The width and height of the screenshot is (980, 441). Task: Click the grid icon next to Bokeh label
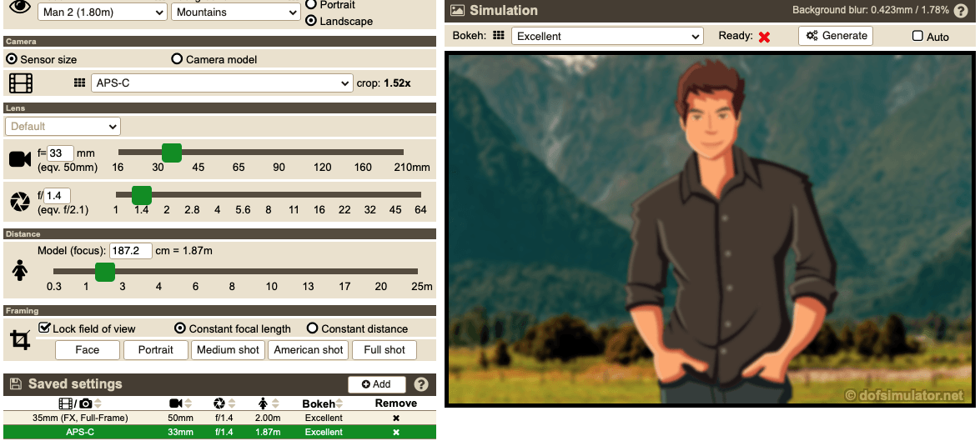pyautogui.click(x=498, y=36)
